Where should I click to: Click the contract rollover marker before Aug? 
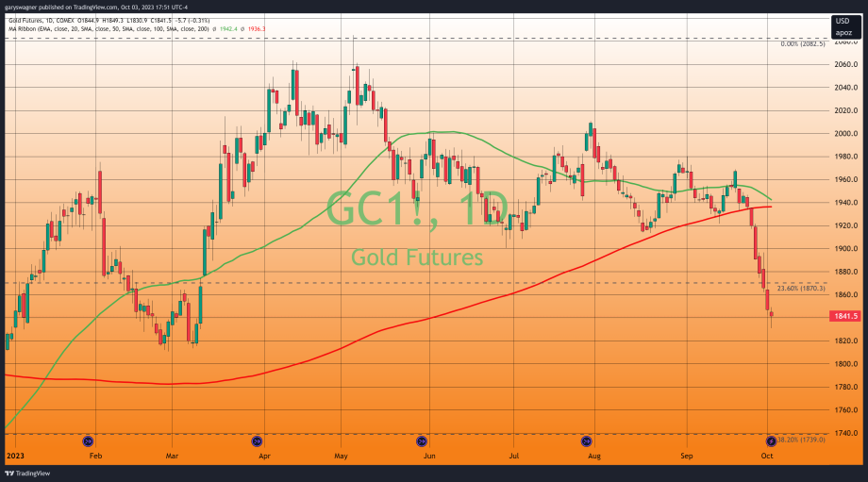(586, 440)
